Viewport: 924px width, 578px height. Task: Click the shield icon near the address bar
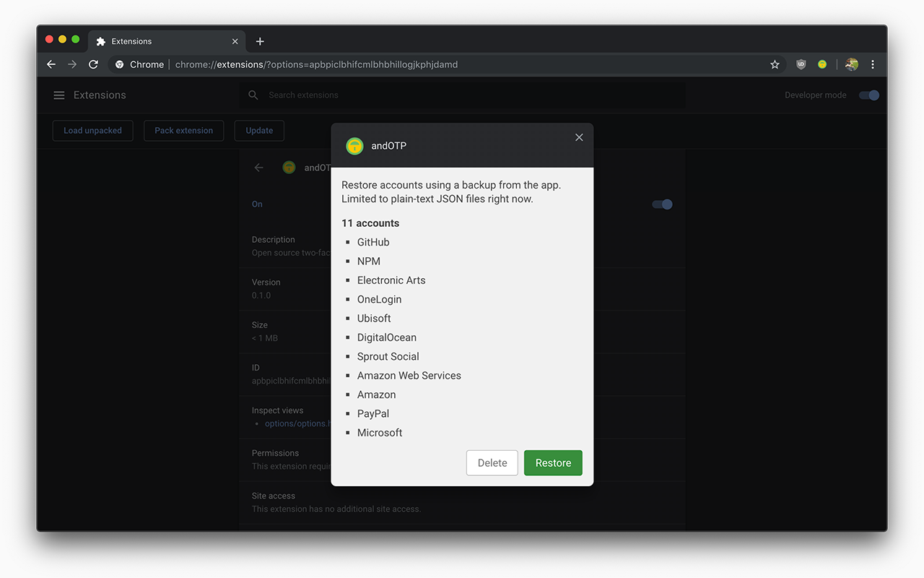pyautogui.click(x=801, y=64)
